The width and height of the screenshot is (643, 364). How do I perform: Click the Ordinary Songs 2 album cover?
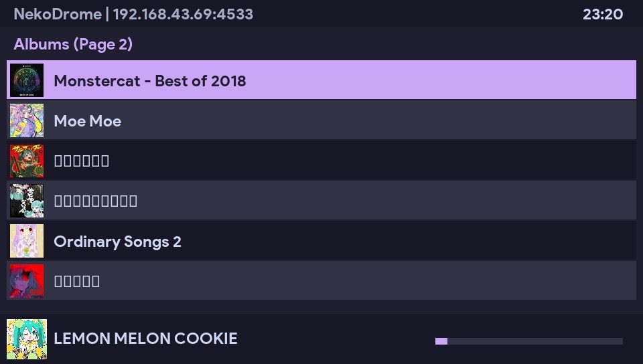tap(27, 241)
